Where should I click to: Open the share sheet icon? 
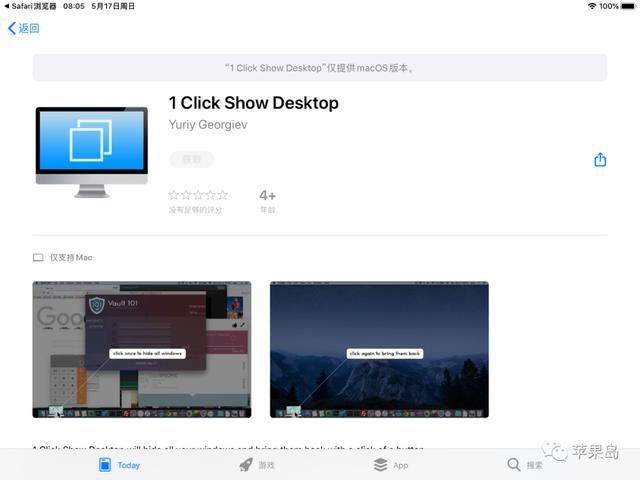[x=600, y=160]
